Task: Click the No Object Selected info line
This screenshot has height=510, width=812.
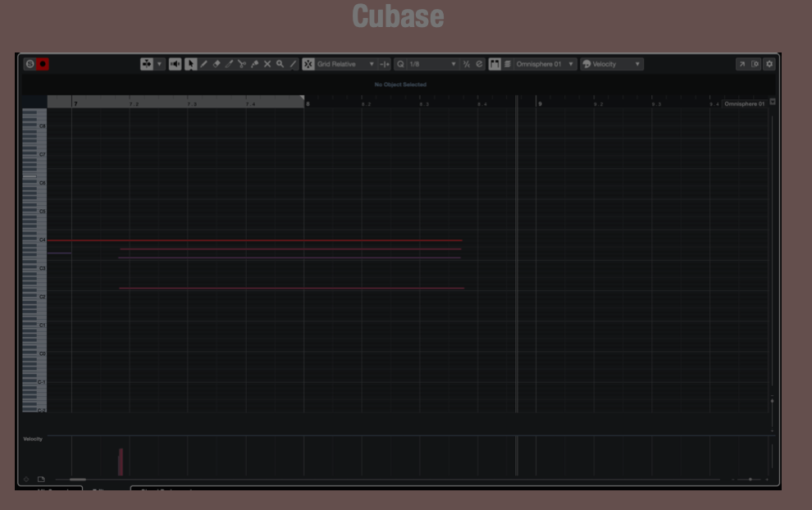Action: click(x=400, y=84)
